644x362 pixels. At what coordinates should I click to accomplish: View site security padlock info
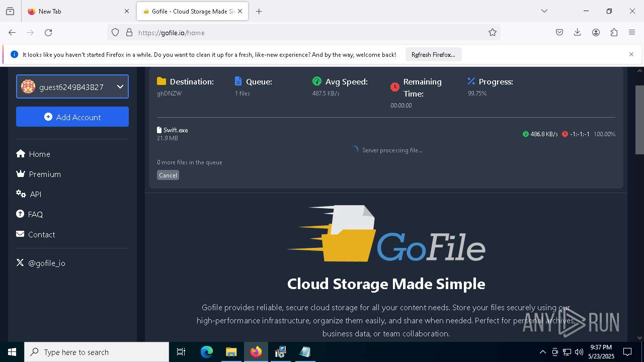129,33
